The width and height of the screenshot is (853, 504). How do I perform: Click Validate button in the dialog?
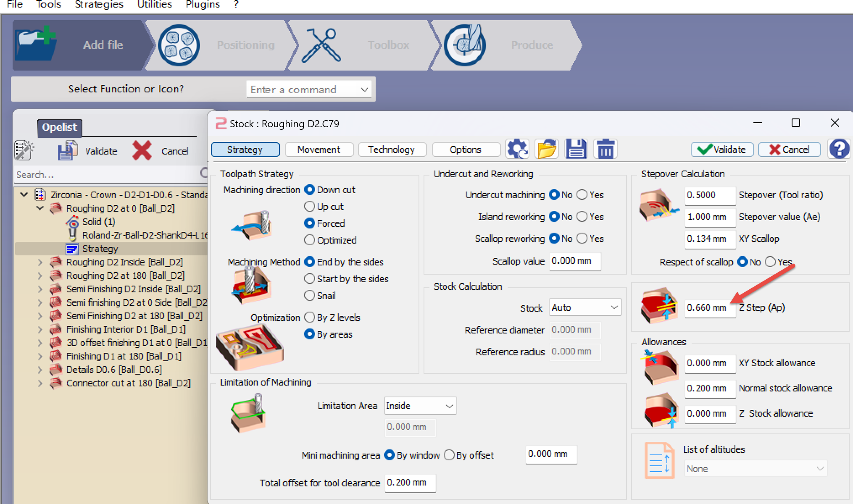pyautogui.click(x=722, y=150)
